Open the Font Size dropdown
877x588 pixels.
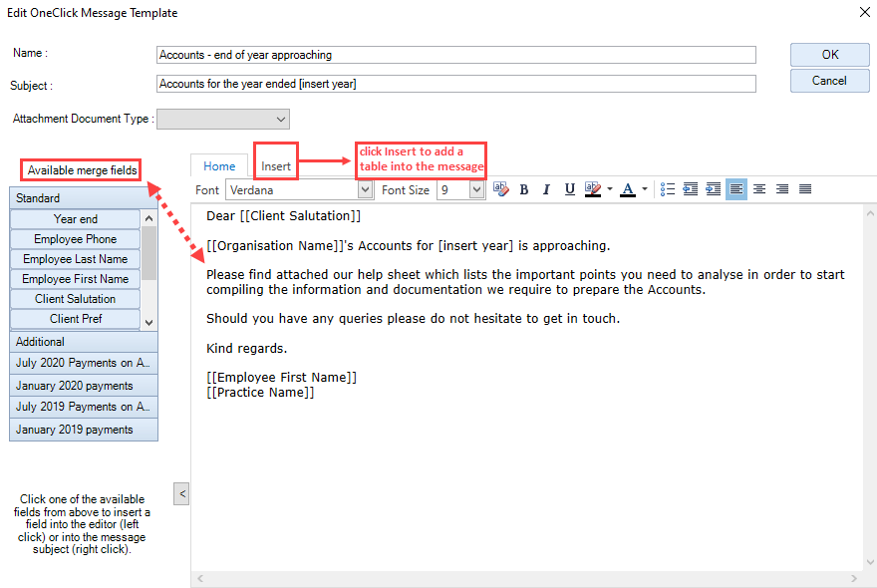[476, 189]
